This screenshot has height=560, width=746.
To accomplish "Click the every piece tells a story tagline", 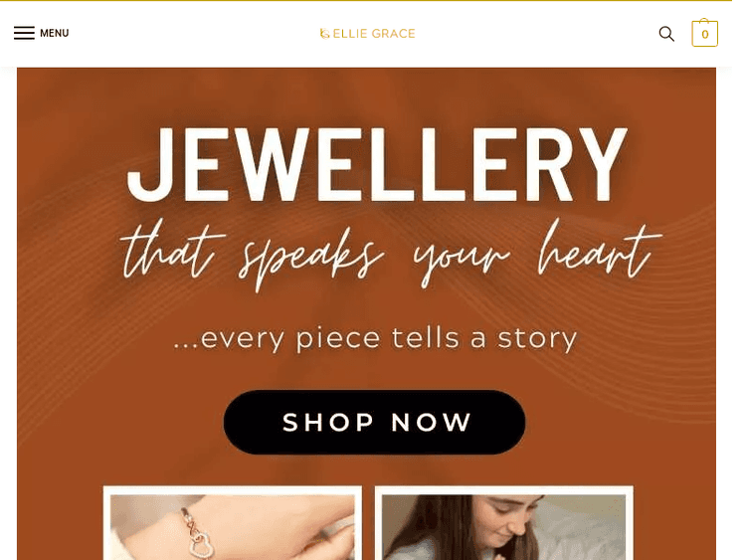I will [375, 338].
